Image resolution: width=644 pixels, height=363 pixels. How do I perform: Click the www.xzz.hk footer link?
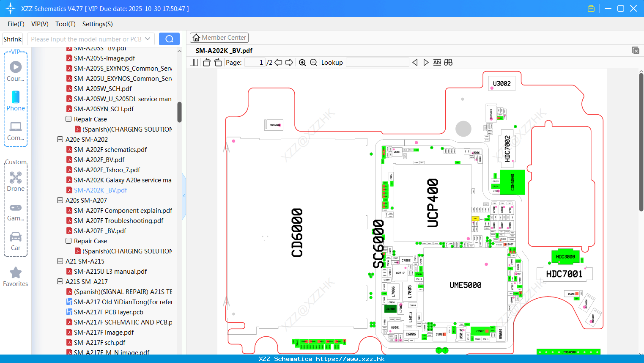[x=350, y=359]
